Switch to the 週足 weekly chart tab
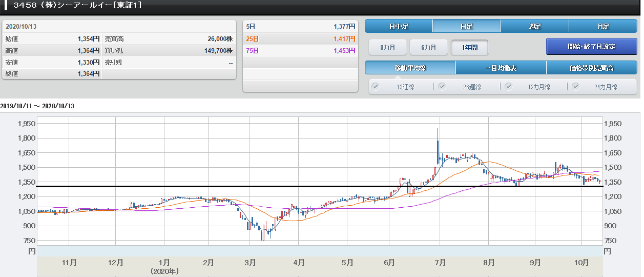The image size is (644, 277). coord(535,26)
